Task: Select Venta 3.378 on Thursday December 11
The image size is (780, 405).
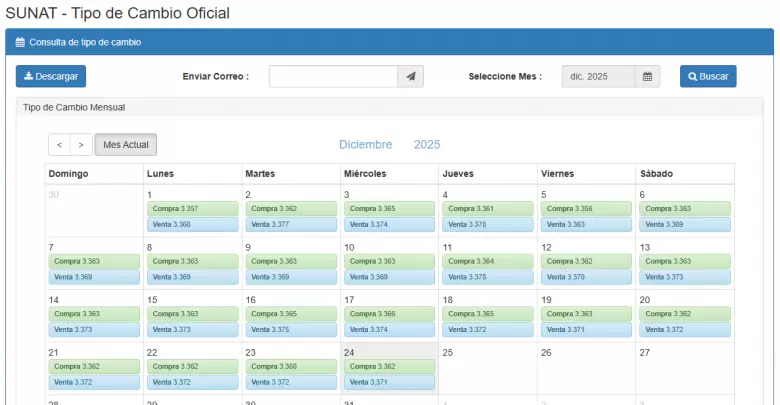Action: tap(488, 277)
